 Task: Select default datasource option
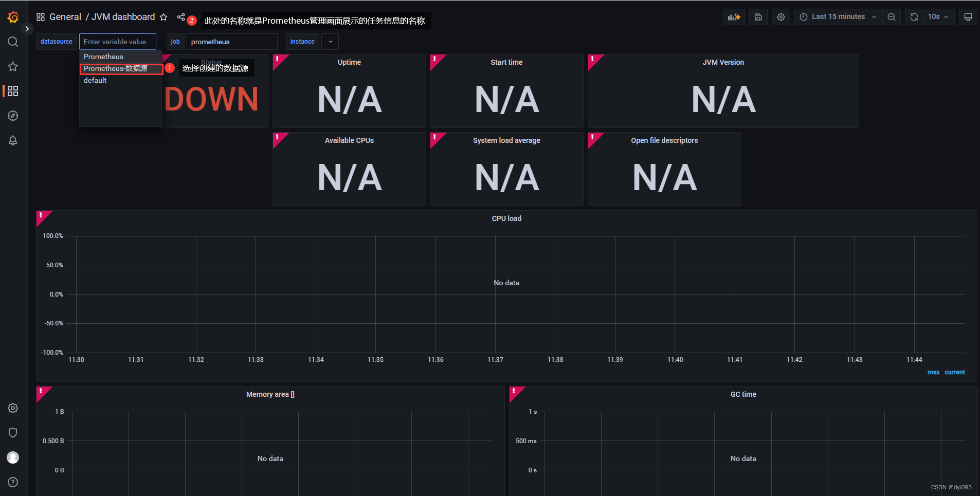coord(120,80)
